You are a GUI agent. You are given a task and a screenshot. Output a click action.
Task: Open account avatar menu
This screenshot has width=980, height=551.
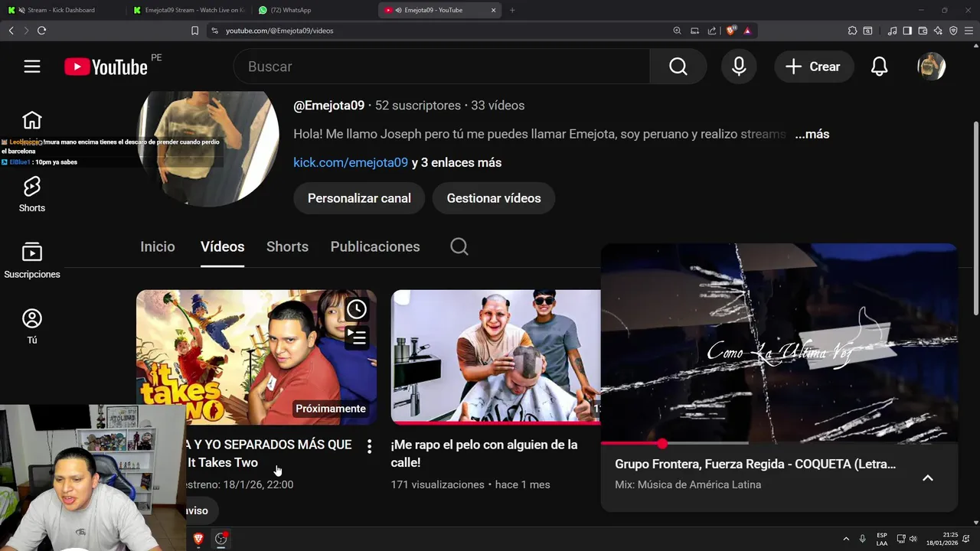[x=931, y=67]
